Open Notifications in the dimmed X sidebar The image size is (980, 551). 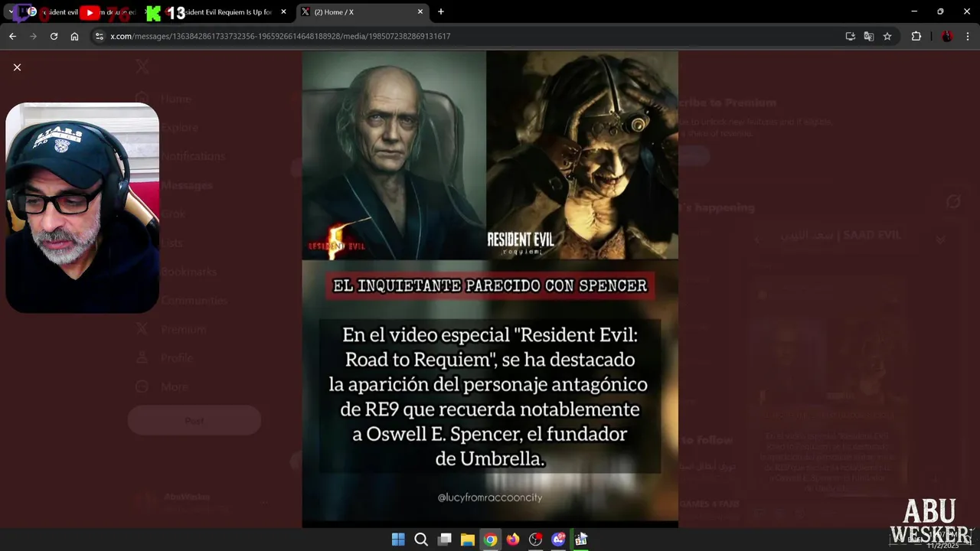tap(180, 156)
